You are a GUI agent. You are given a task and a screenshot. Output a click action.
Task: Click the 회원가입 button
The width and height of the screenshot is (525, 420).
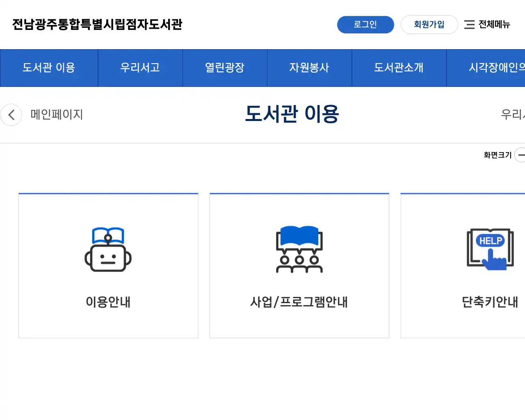pyautogui.click(x=429, y=25)
